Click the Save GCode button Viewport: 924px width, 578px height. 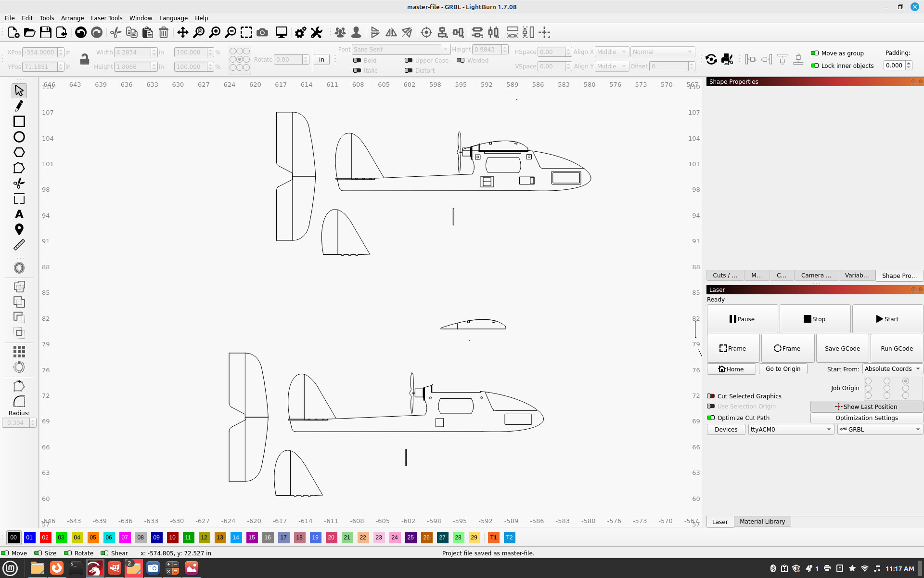point(842,348)
